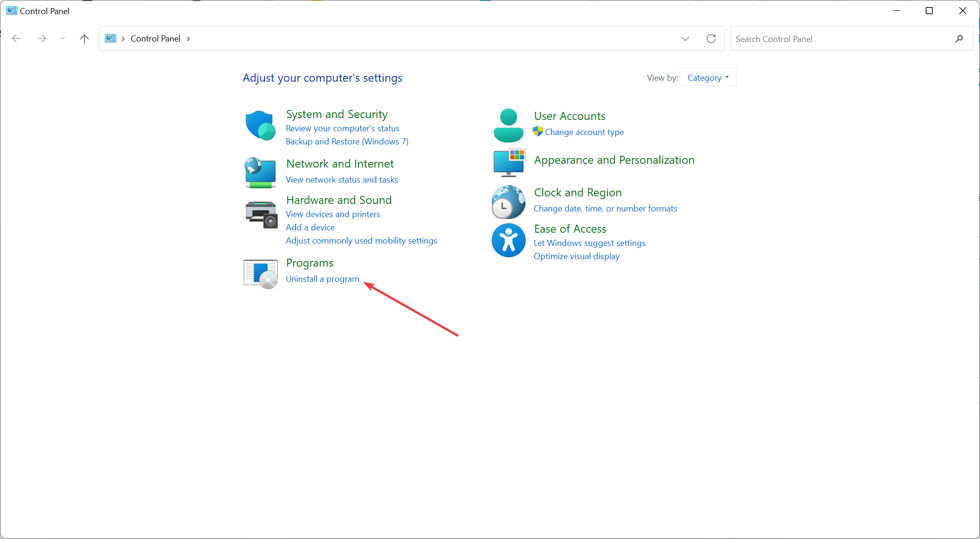980x539 pixels.
Task: Click the Ease of Access icon
Action: [x=508, y=240]
